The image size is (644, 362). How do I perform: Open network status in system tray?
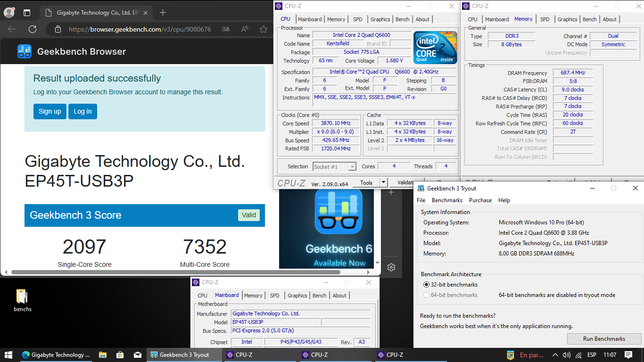(x=578, y=355)
